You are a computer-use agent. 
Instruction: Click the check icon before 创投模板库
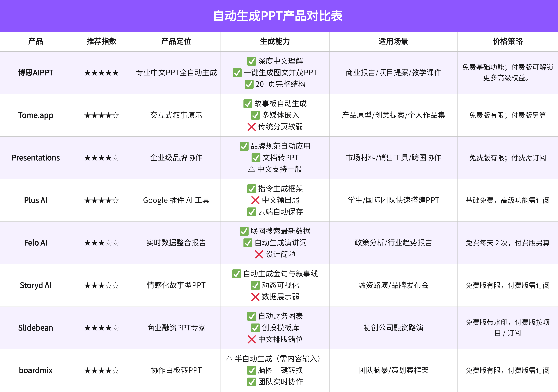[255, 328]
